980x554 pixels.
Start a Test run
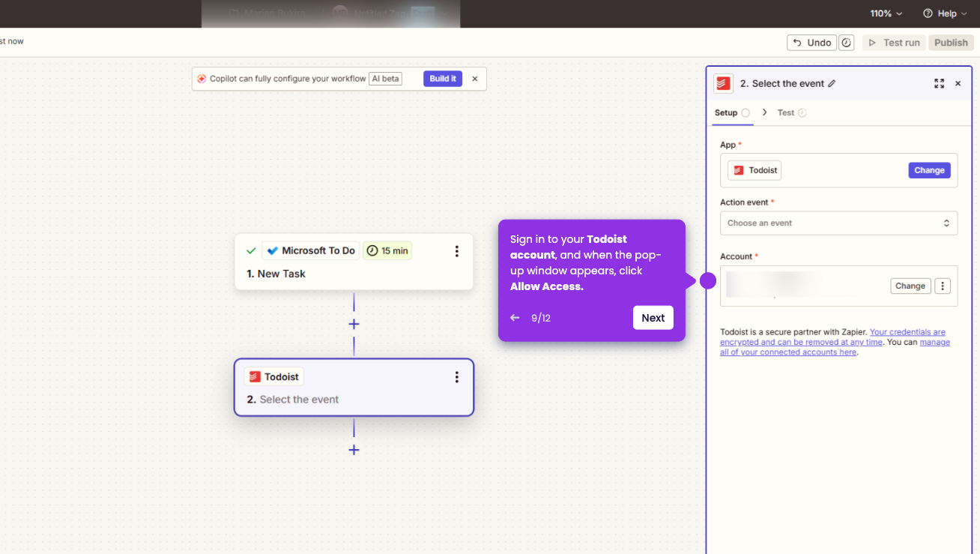(894, 43)
